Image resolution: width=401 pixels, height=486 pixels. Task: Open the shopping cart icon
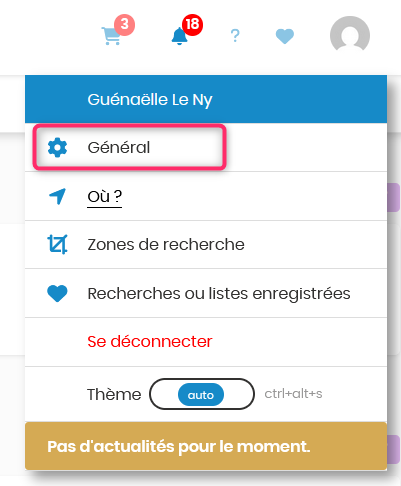click(111, 36)
